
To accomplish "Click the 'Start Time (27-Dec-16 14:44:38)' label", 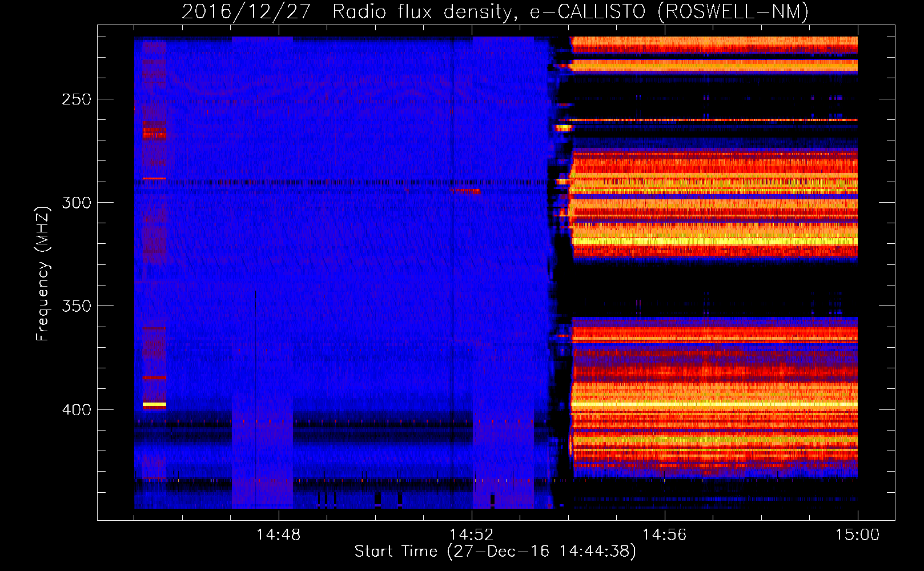I will pos(495,552).
